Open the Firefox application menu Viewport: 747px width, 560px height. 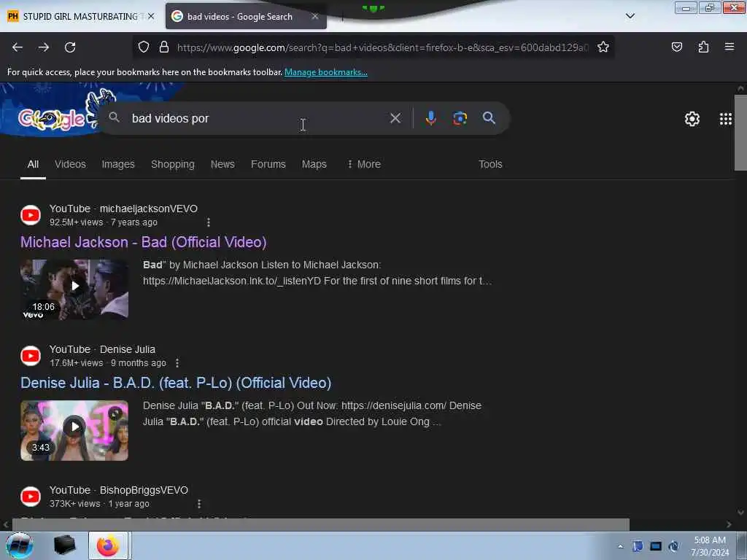pos(729,47)
